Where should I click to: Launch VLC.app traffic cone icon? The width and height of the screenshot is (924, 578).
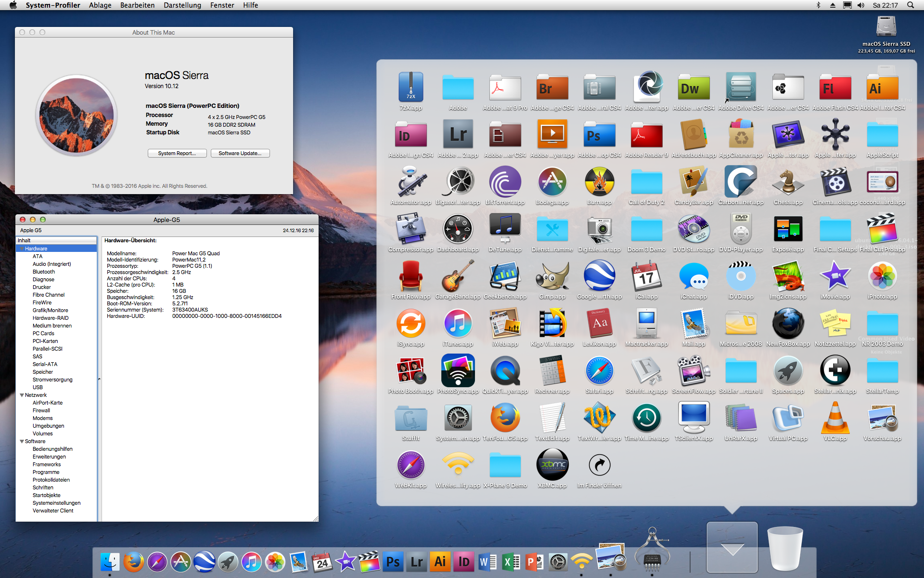coord(835,418)
